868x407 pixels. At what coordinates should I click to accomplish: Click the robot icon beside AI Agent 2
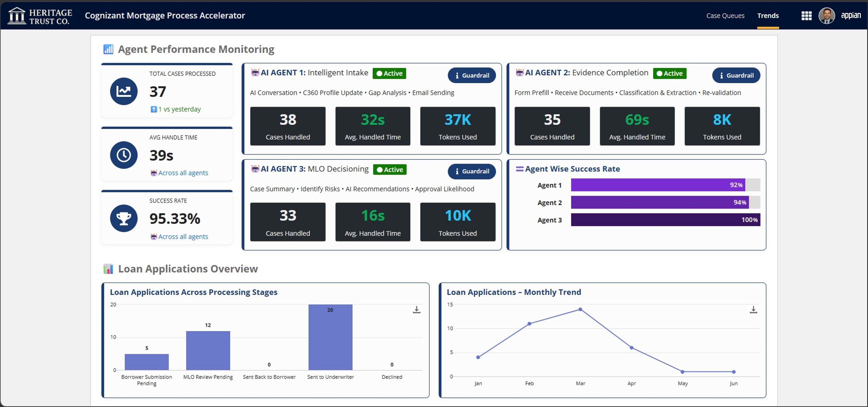pos(520,72)
